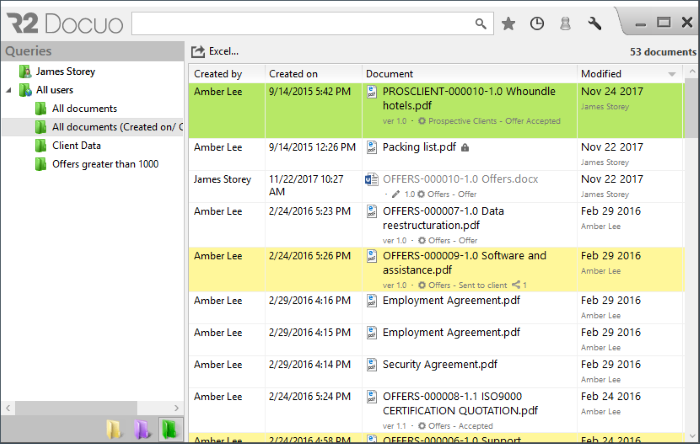Image resolution: width=700 pixels, height=444 pixels.
Task: Toggle sort arrow in Modified column
Action: tap(672, 74)
